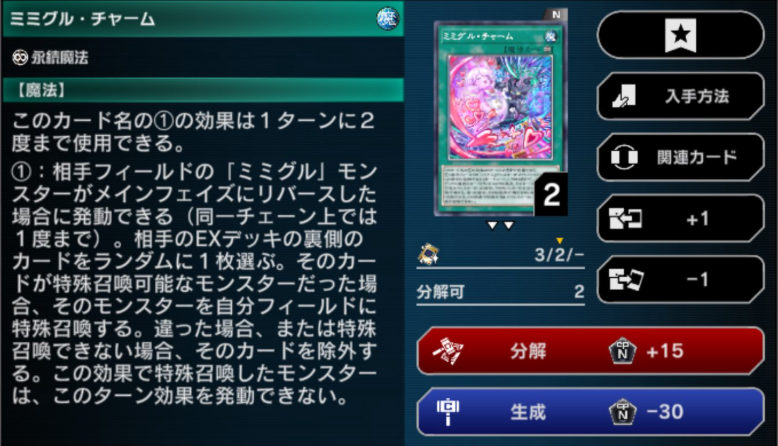Open the ミミグル・チャーム card thumbnail
The image size is (778, 446).
click(500, 119)
